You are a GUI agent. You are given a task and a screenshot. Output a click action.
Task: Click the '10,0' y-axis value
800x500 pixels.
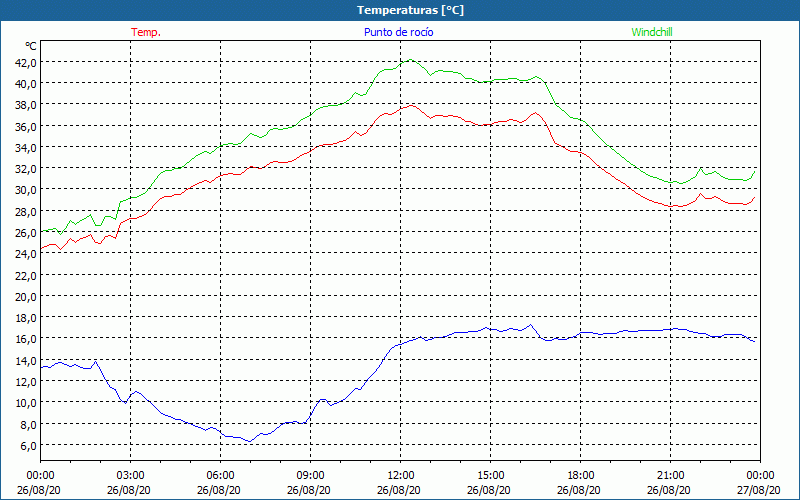point(27,403)
